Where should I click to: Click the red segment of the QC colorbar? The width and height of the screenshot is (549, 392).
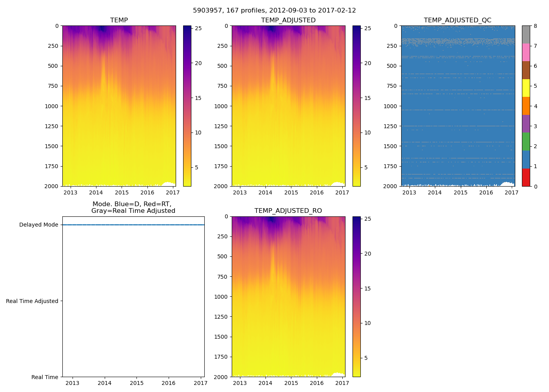526,178
